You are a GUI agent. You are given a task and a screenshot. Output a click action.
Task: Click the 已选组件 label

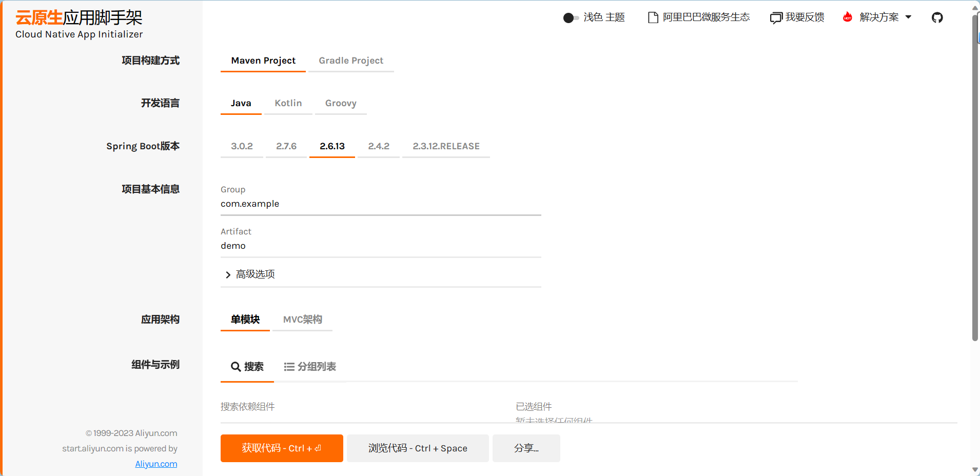tap(534, 407)
